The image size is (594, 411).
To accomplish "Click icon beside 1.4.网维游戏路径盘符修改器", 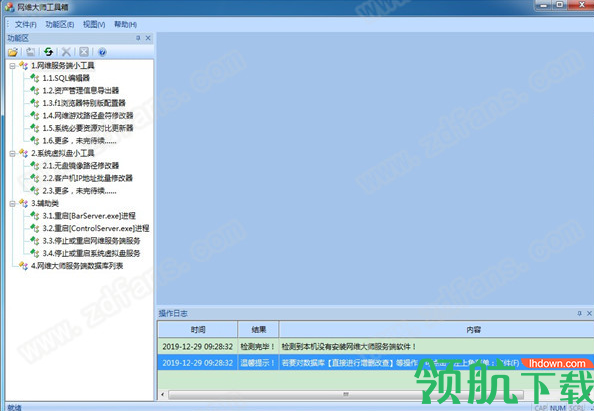I will click(x=35, y=116).
